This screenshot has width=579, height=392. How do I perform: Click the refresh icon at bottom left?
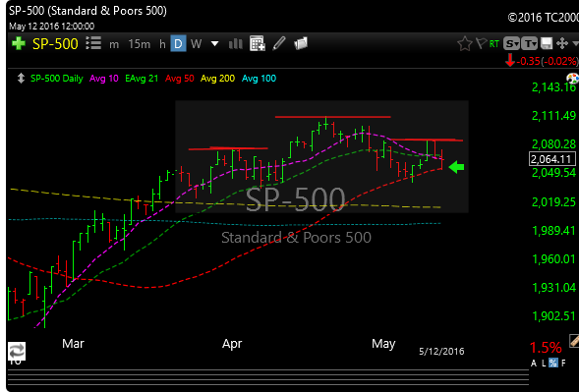tap(17, 351)
